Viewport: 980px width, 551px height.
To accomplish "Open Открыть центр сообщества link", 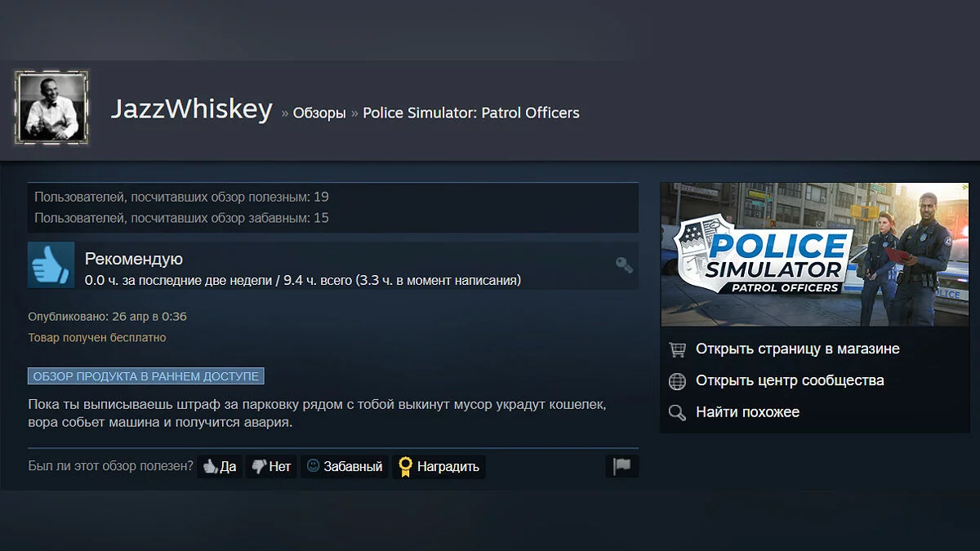I will pos(790,380).
